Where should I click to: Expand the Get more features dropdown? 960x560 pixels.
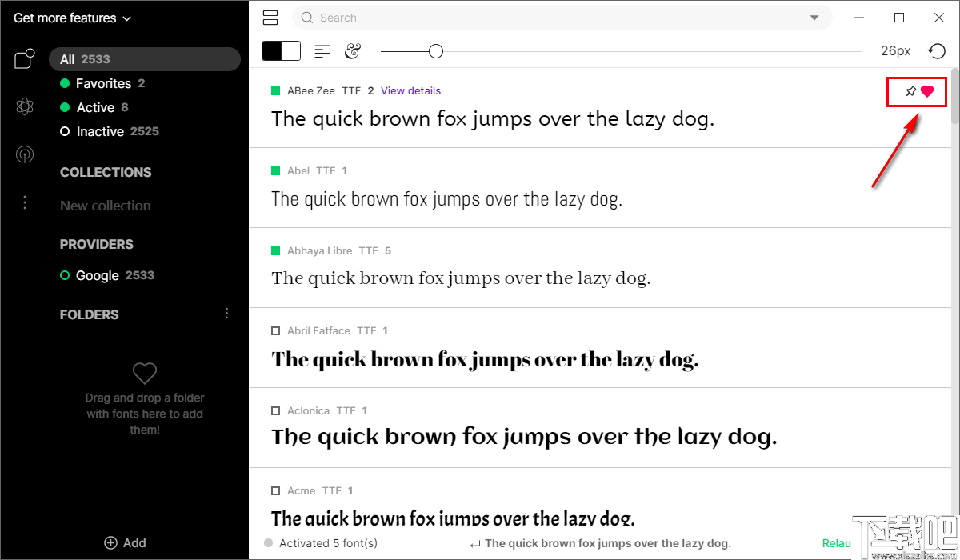[73, 18]
